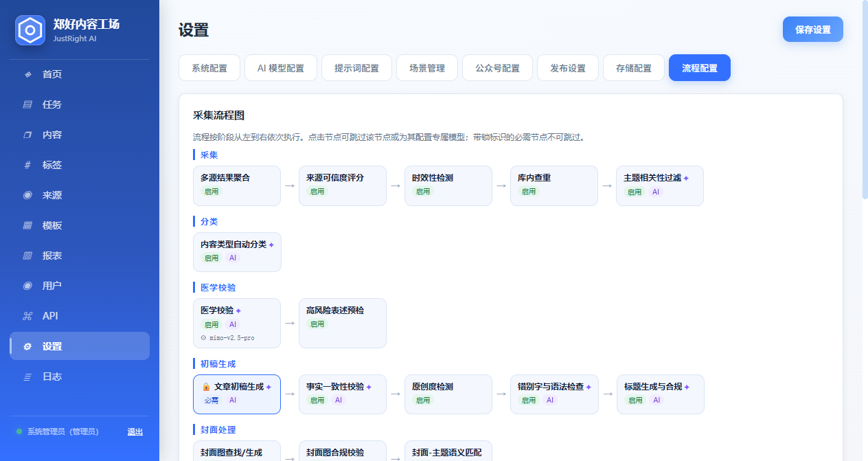Open 日志 in the sidebar

pyautogui.click(x=80, y=376)
